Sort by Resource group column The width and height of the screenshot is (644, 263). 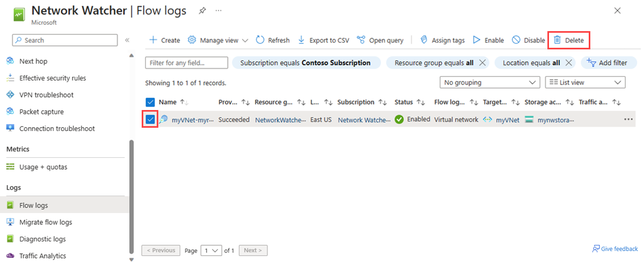pyautogui.click(x=280, y=102)
